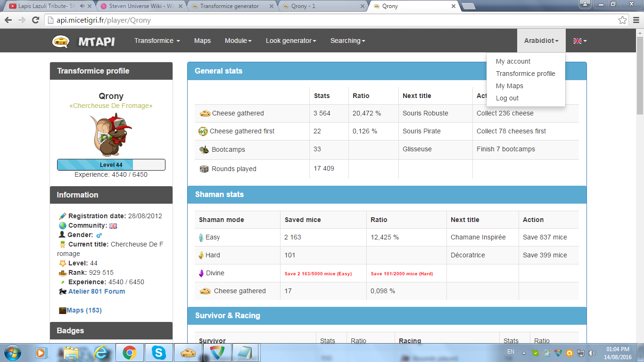644x362 pixels.
Task: Click the male gender symbol icon
Action: 99,235
